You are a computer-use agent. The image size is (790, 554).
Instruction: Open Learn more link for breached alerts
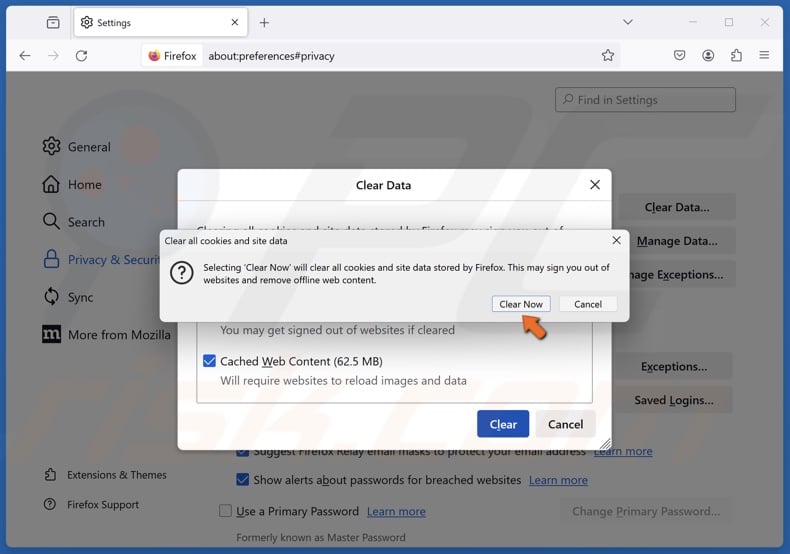(558, 480)
